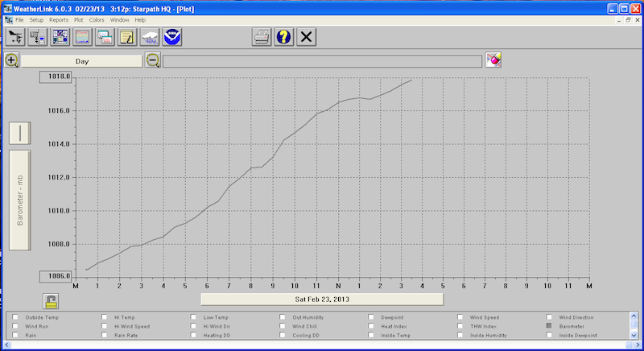Image resolution: width=644 pixels, height=351 pixels.
Task: Check the Dewpoint checkbox
Action: (x=371, y=317)
